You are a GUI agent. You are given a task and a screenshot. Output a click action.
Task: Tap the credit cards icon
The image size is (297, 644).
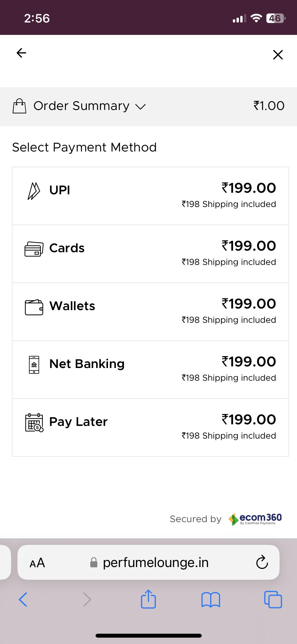[34, 249]
